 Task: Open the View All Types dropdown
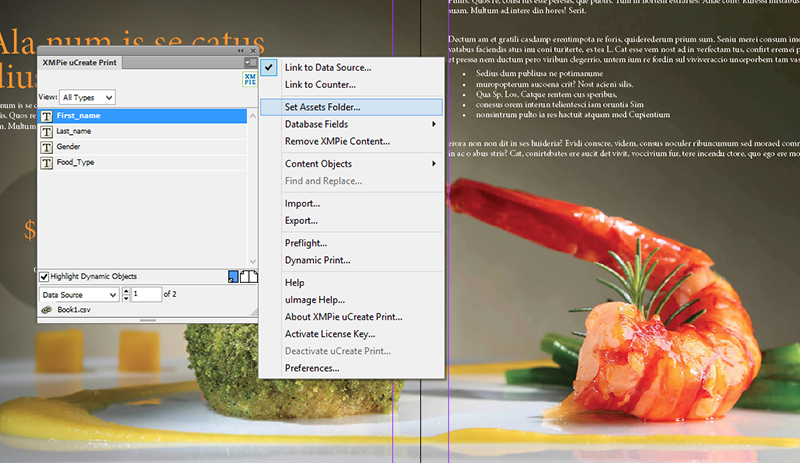tap(87, 97)
